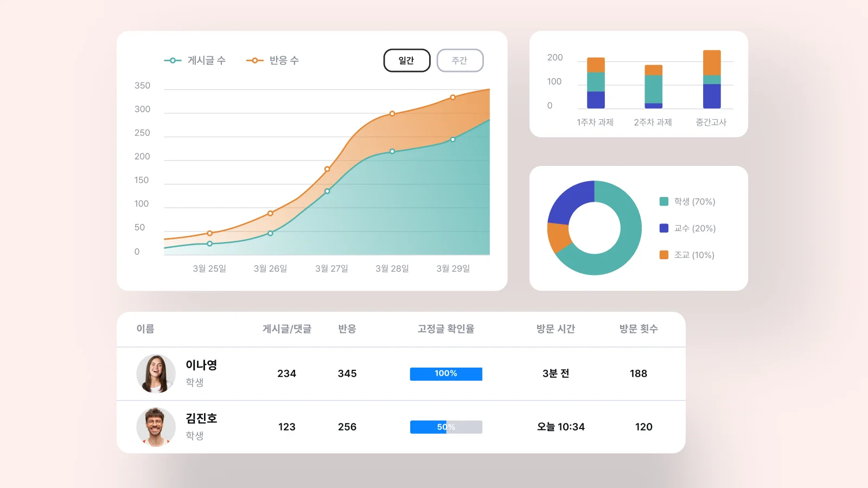Click the 고정글 확인율 column header
The height and width of the screenshot is (488, 868).
pyautogui.click(x=446, y=329)
